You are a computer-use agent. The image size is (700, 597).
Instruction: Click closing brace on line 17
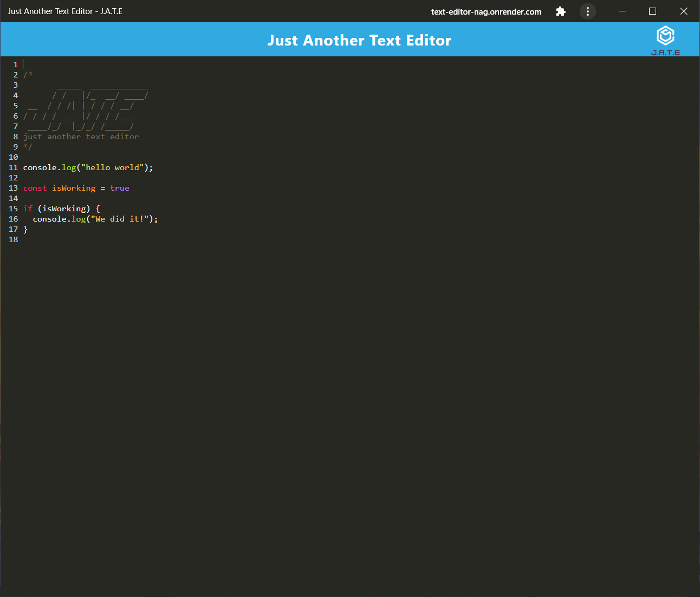[x=25, y=229]
